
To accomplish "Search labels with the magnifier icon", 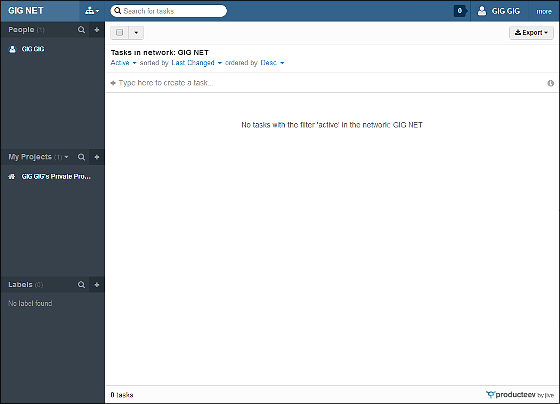I will [x=81, y=285].
